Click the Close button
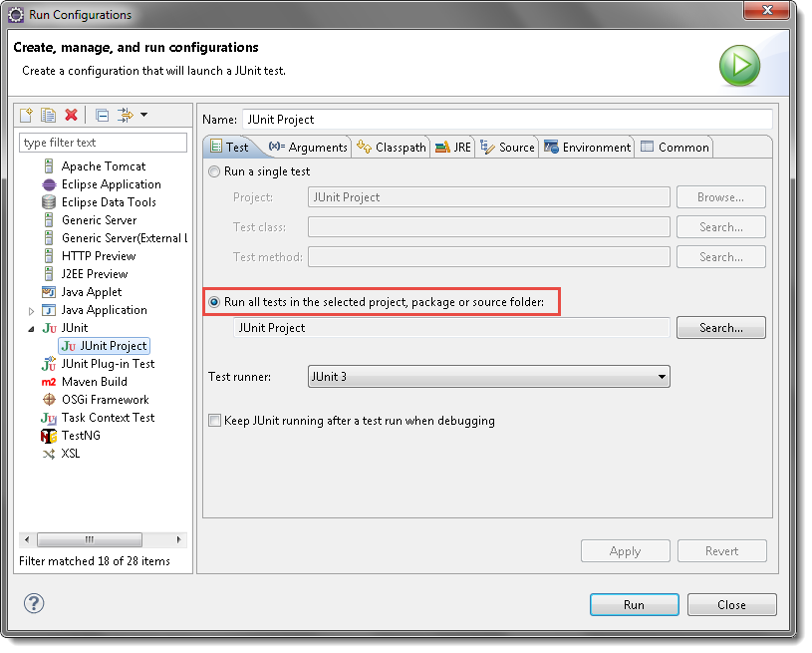Screen dimensions: 812x653 click(731, 605)
